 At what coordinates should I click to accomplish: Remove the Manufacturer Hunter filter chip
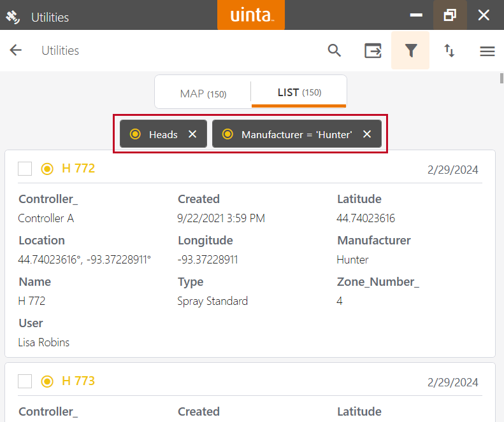click(x=367, y=134)
